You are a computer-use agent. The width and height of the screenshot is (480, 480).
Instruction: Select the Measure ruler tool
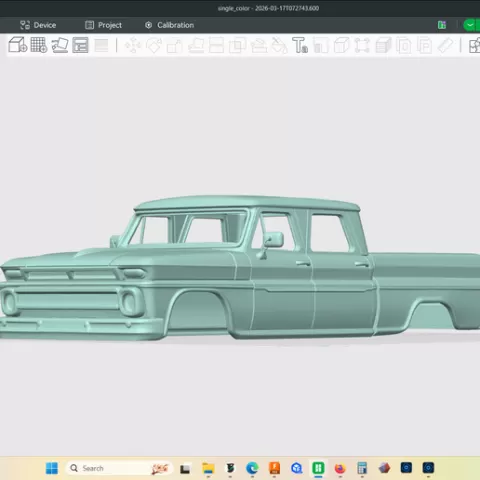(x=445, y=45)
